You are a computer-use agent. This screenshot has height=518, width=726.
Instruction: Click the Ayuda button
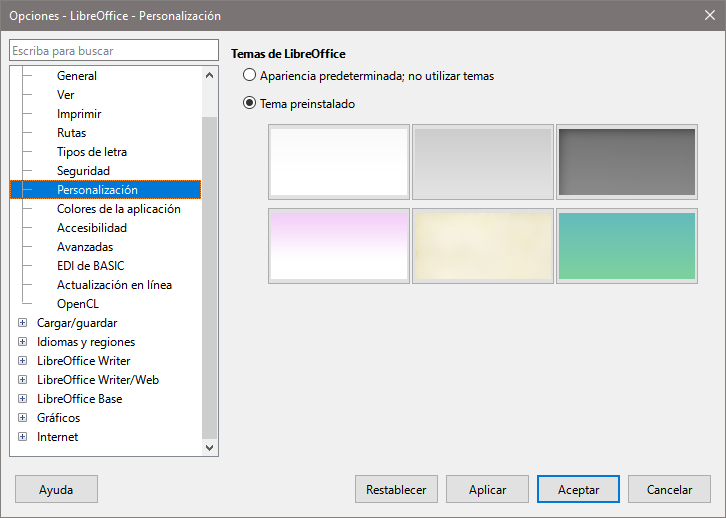56,489
